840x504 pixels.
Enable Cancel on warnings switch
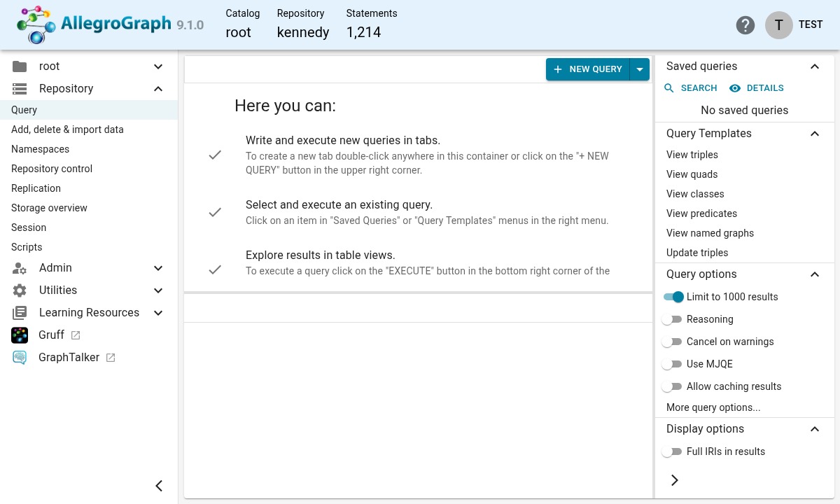pos(672,342)
